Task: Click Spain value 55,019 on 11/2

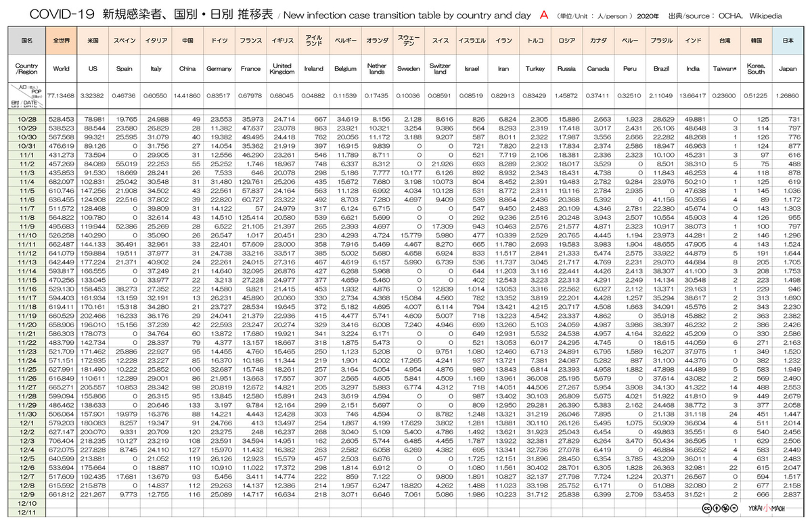Action: click(127, 164)
